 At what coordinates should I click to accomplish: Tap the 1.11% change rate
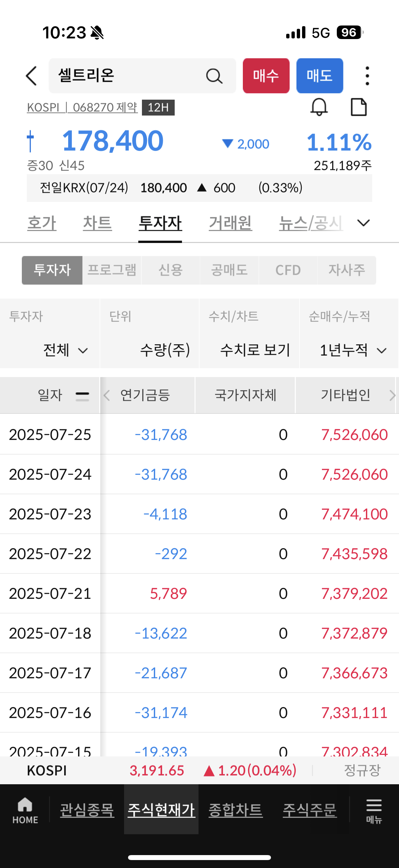(x=339, y=142)
